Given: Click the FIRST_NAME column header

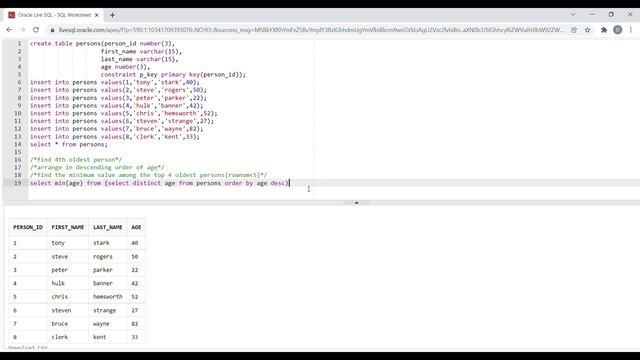Looking at the screenshot, I should coord(68,227).
